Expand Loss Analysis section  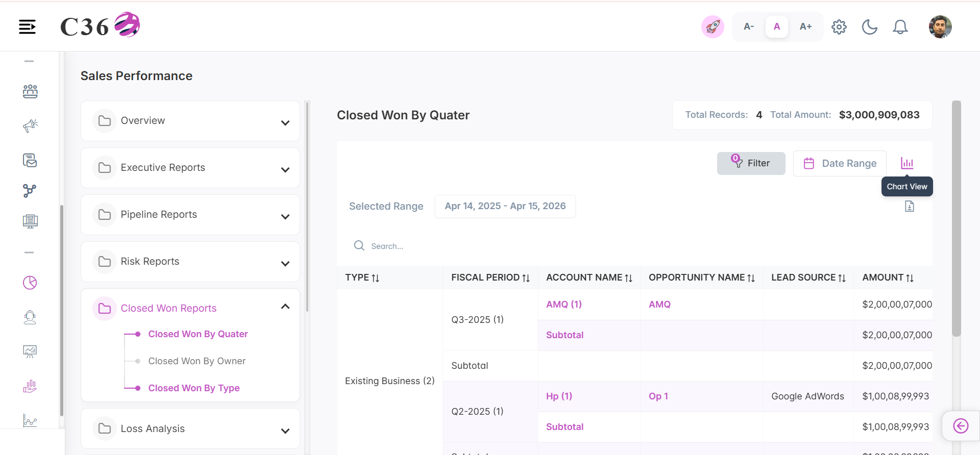click(x=285, y=431)
